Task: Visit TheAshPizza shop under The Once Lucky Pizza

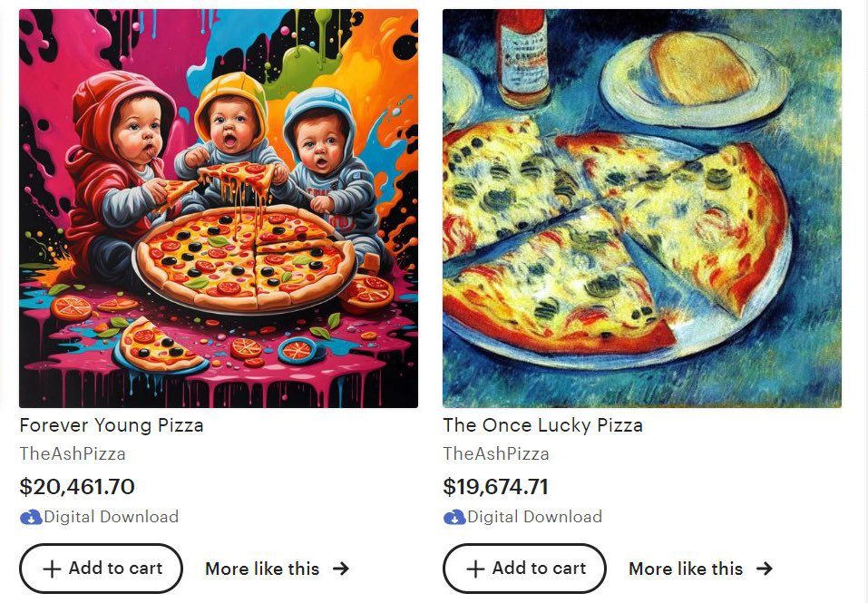Action: coord(496,453)
